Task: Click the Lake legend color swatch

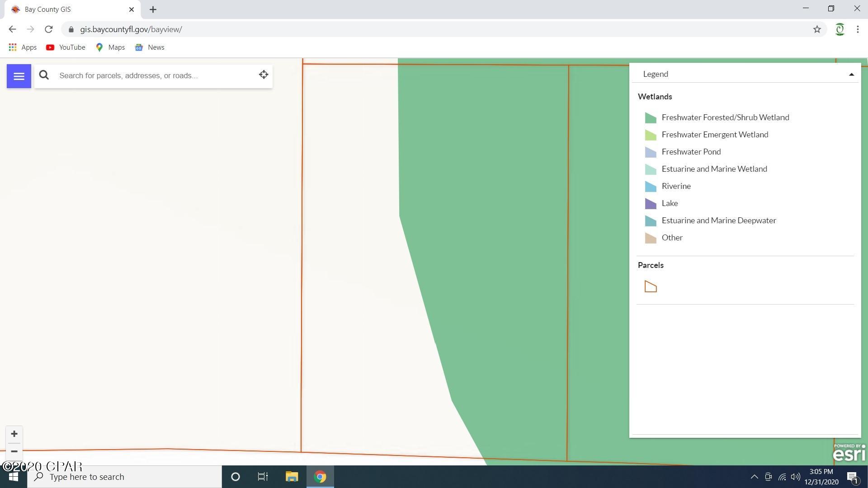Action: tap(650, 204)
